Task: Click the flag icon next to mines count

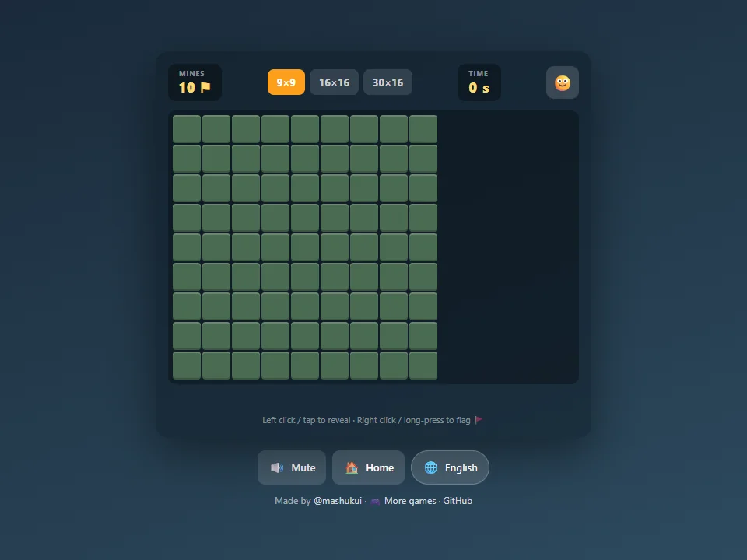Action: pos(205,88)
